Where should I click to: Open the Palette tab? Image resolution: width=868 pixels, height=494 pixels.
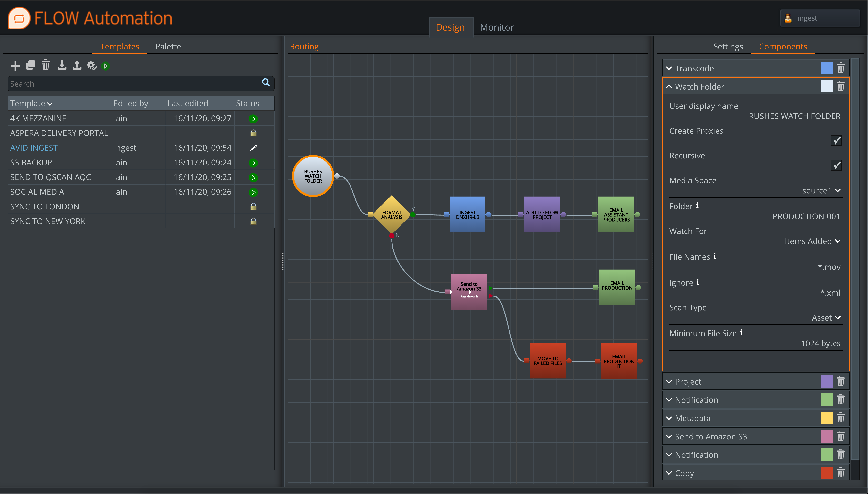(168, 47)
